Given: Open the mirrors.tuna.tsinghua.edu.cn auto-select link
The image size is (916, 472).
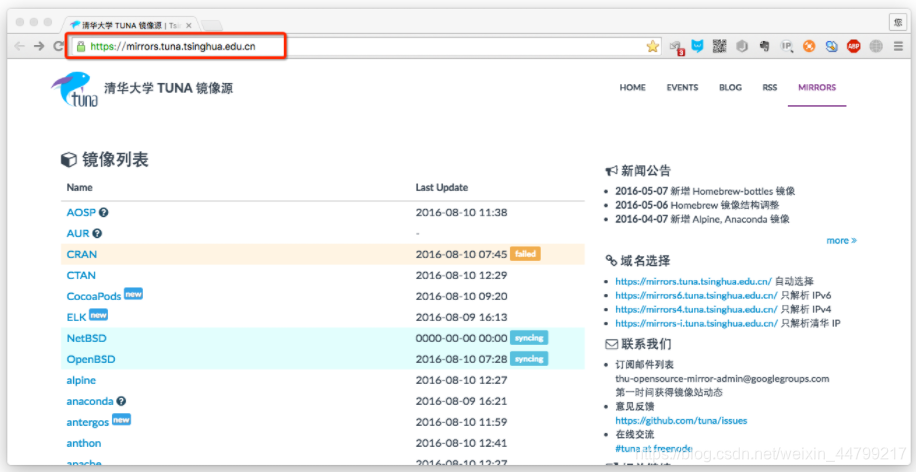Looking at the screenshot, I should (x=693, y=282).
